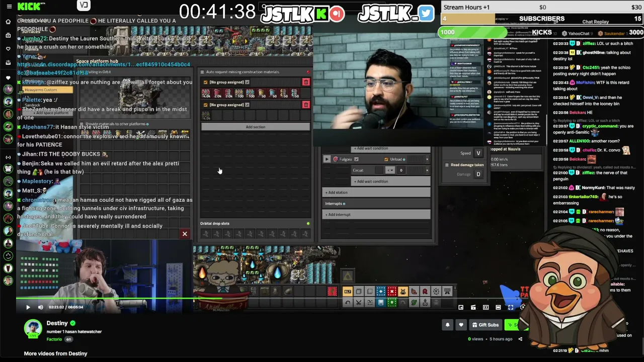Rename the Fulgora station with pencil icon

tap(356, 159)
